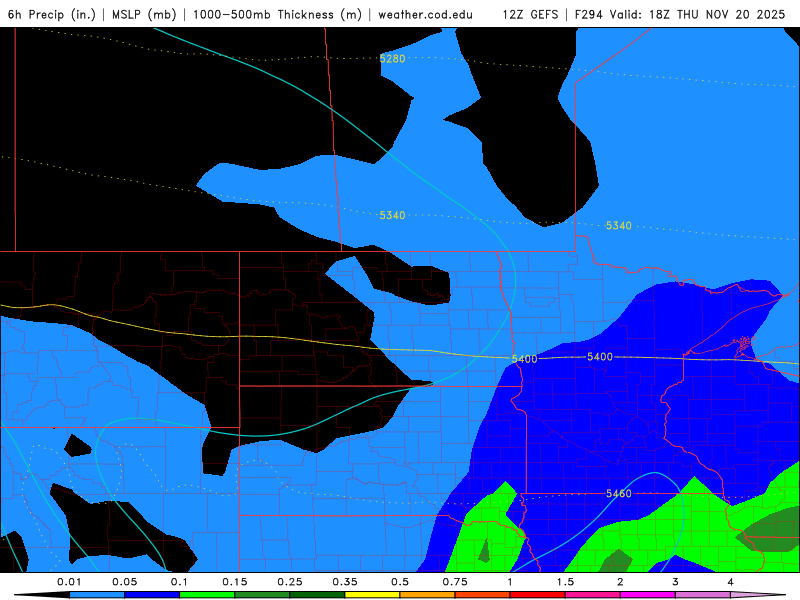Click the 0.15 legend value
Viewport: 800px width, 600px height.
click(x=235, y=582)
